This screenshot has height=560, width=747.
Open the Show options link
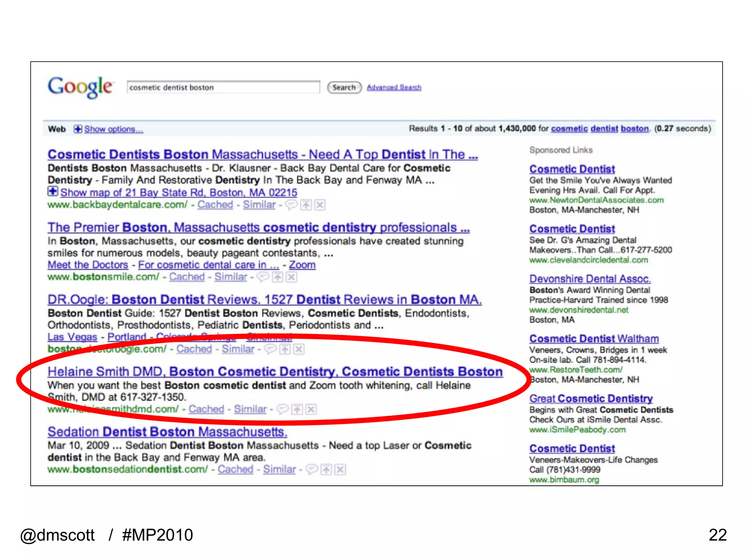coord(114,129)
